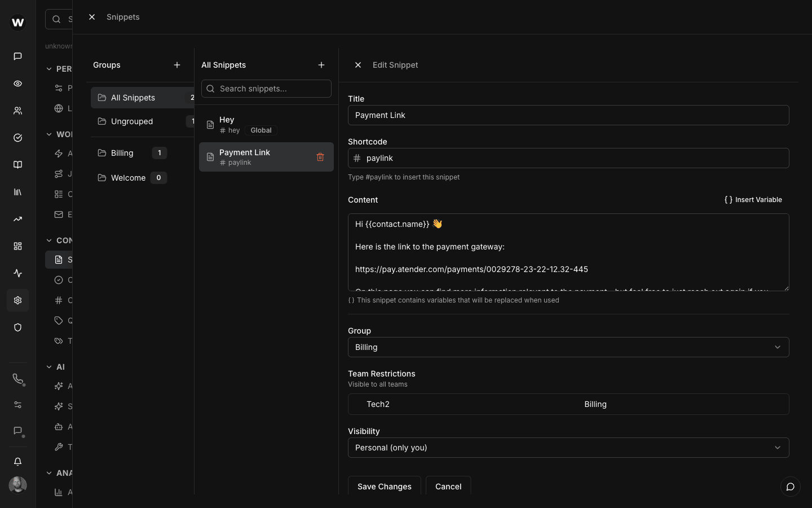
Task: Click the Search snippets field
Action: [266, 89]
